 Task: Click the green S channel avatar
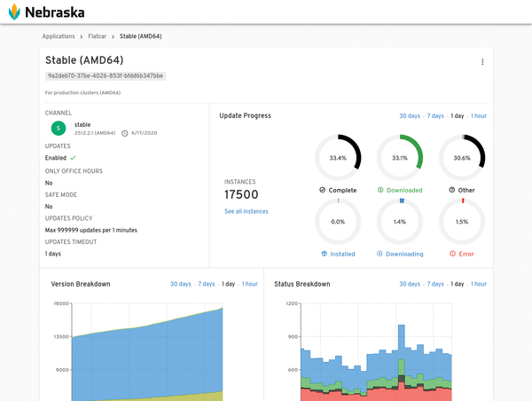click(x=59, y=129)
